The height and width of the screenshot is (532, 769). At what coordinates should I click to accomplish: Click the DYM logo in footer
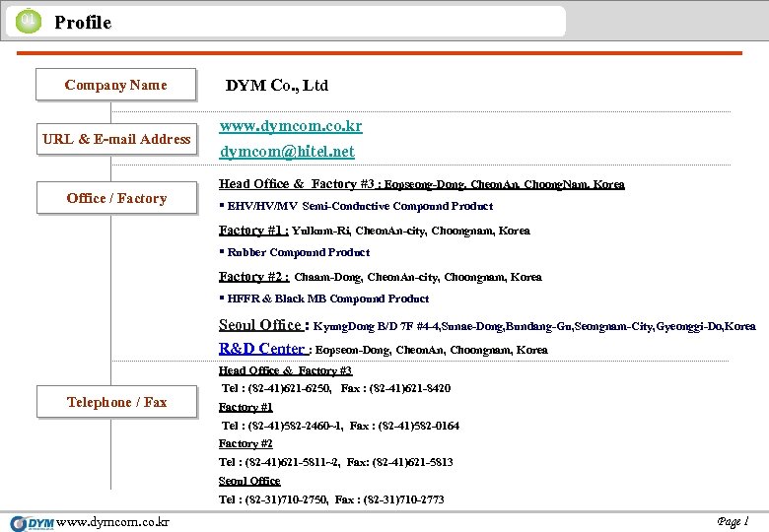[x=33, y=523]
